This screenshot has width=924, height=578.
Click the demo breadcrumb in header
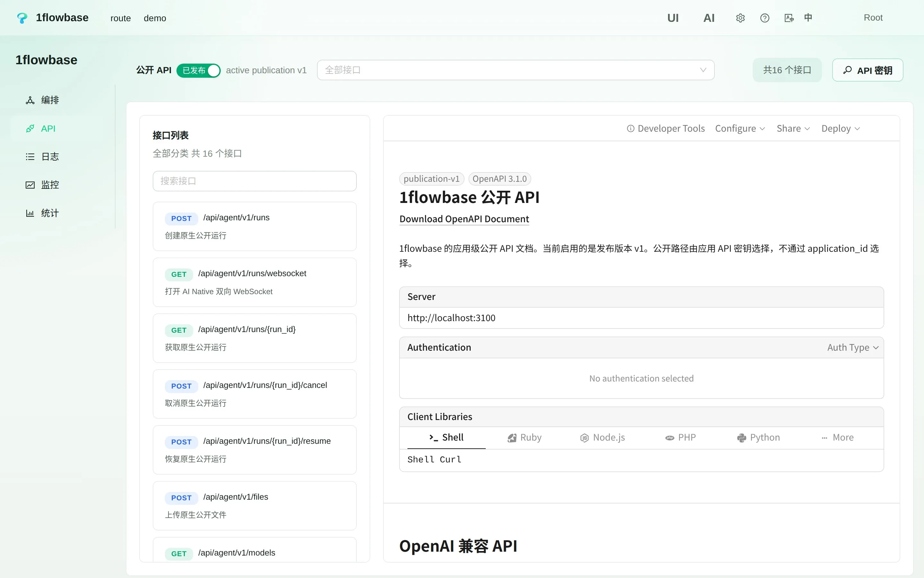click(155, 18)
